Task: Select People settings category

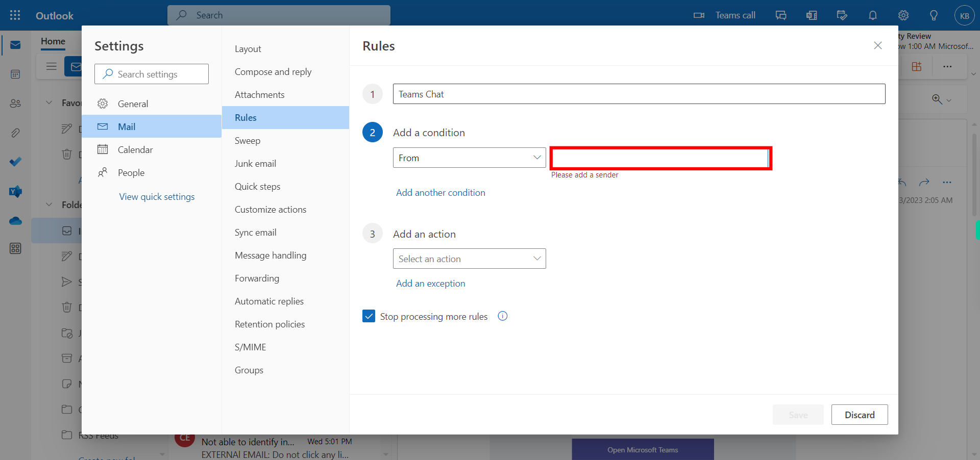Action: coord(152,172)
